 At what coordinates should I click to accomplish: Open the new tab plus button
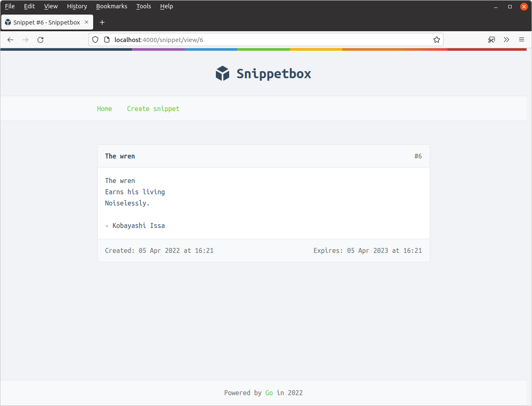102,22
